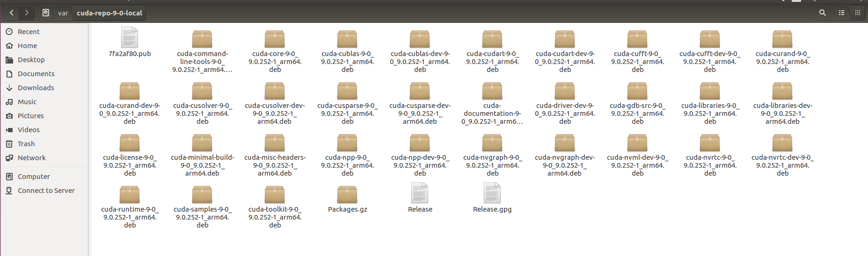The width and height of the screenshot is (868, 256).
Task: Select the cuda-cusparse-dev-9-0 package icon
Action: point(420,91)
